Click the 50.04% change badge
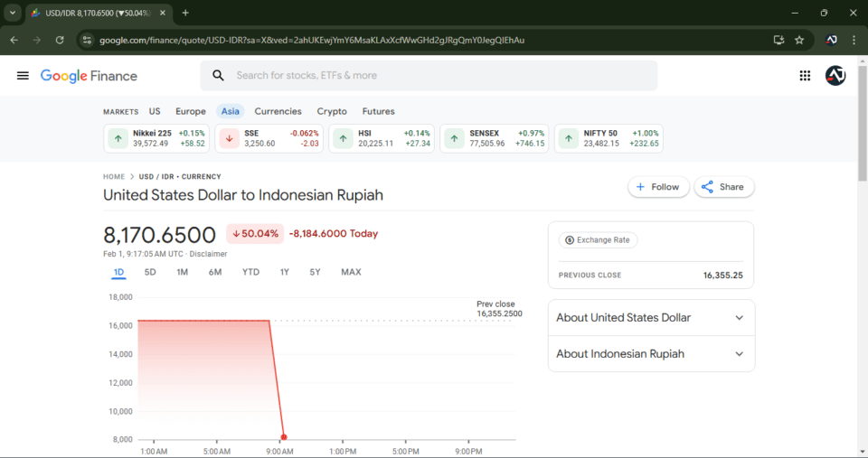 (255, 233)
